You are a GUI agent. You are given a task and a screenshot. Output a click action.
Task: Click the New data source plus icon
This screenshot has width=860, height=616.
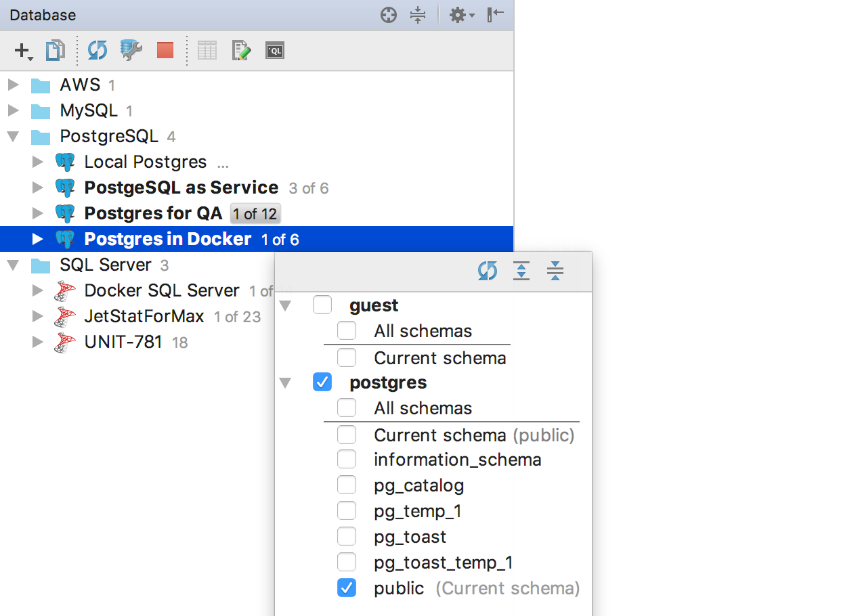pos(23,50)
